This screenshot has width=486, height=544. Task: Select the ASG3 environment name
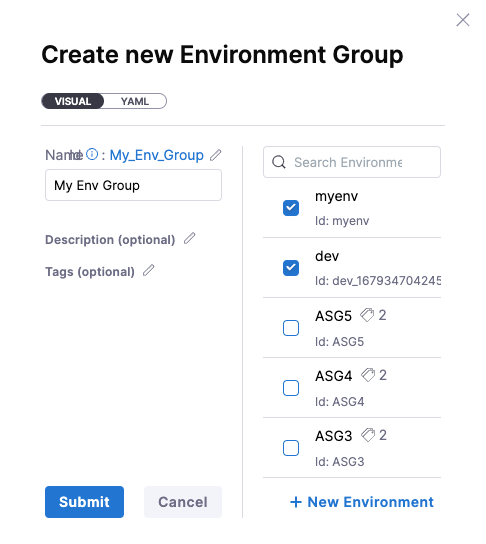click(334, 436)
